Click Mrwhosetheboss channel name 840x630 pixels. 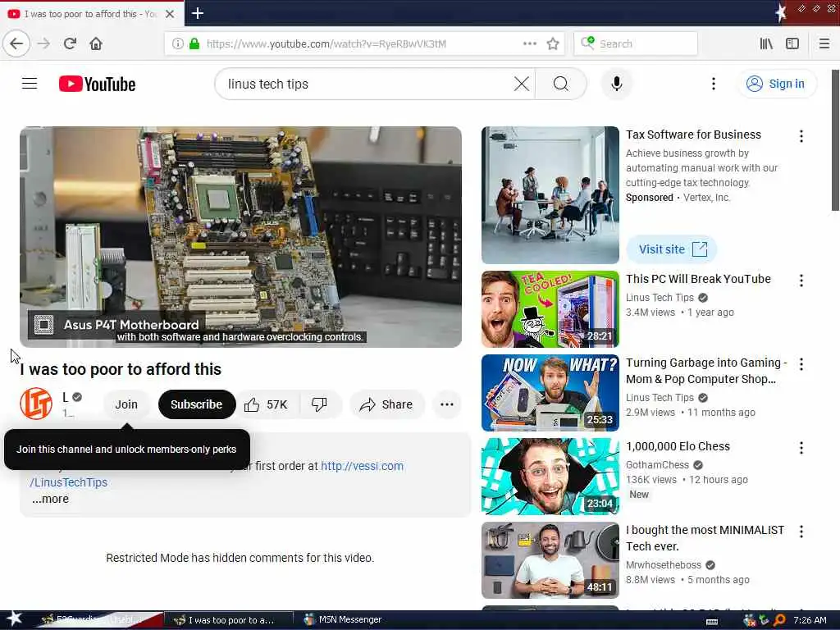[663, 564]
